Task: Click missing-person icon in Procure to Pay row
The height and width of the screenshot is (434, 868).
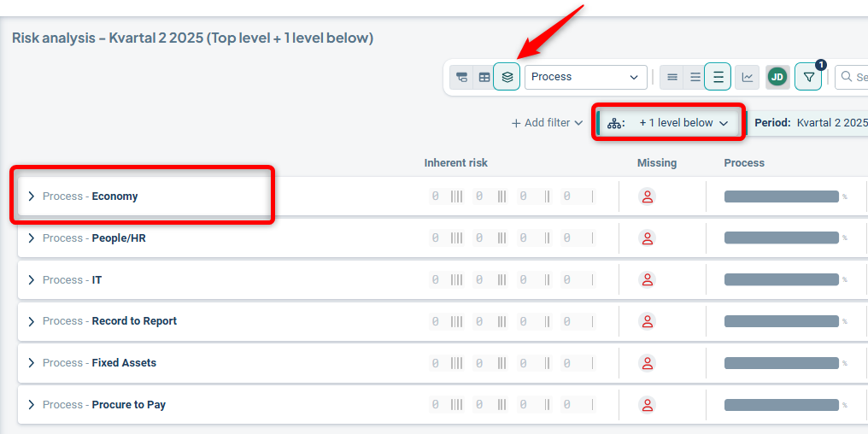Action: [x=648, y=405]
